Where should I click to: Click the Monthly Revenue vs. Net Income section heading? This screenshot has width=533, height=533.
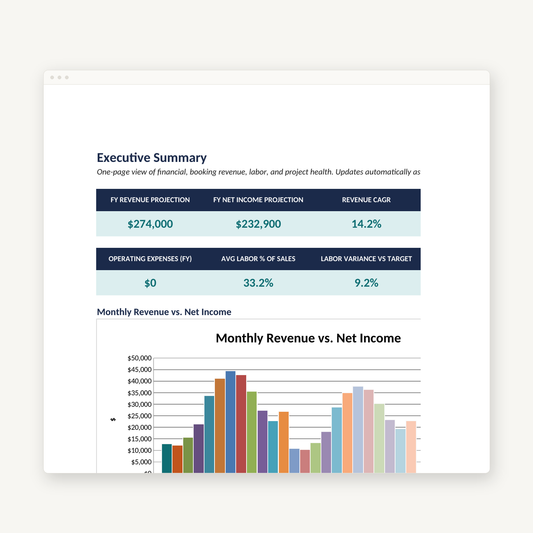pyautogui.click(x=164, y=312)
